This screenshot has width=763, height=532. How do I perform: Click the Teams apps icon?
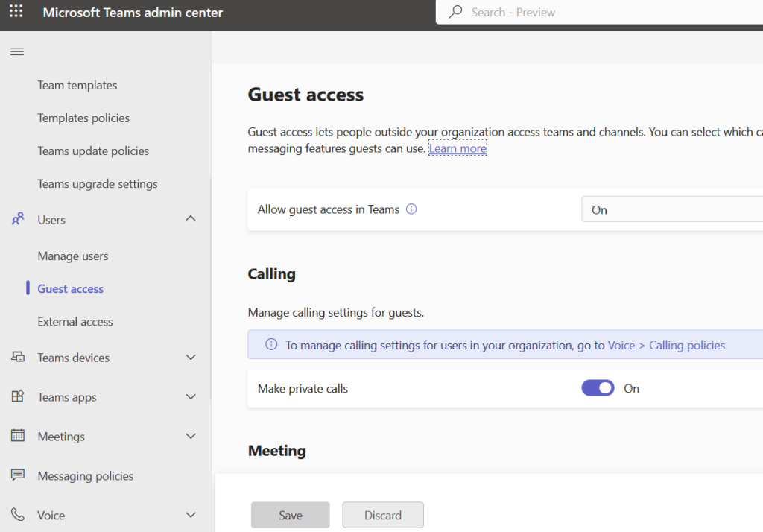pyautogui.click(x=18, y=396)
